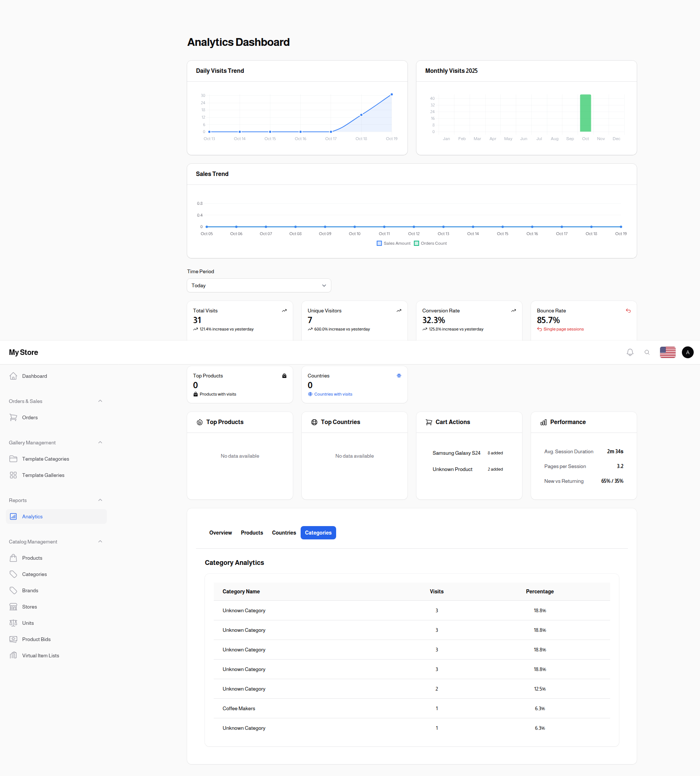
Task: Select the Orders icon in sidebar
Action: tap(13, 417)
